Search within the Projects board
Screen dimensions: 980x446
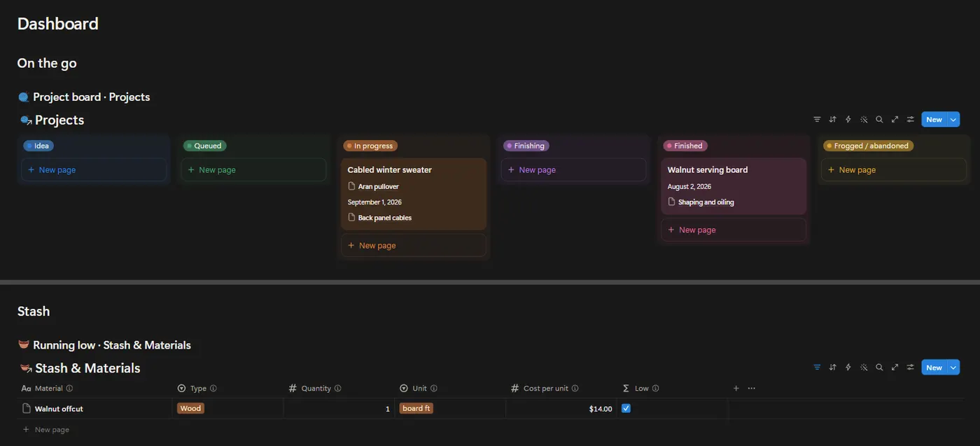pos(879,120)
